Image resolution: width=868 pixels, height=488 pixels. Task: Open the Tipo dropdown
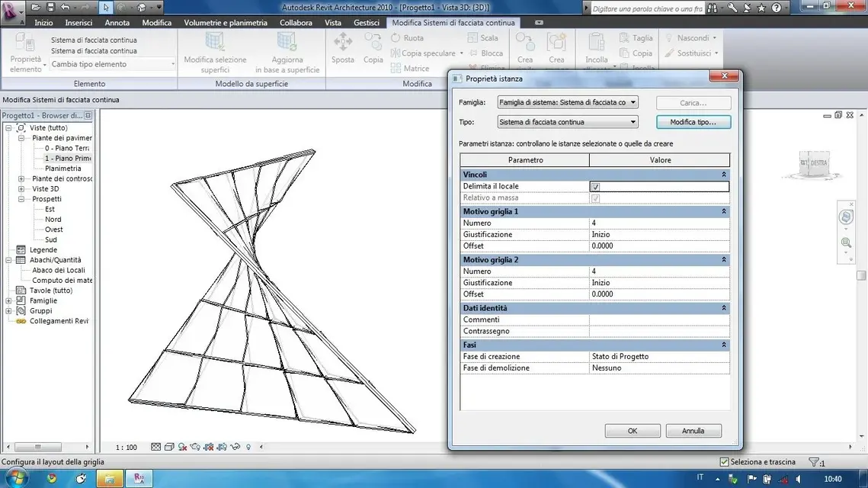(568, 122)
